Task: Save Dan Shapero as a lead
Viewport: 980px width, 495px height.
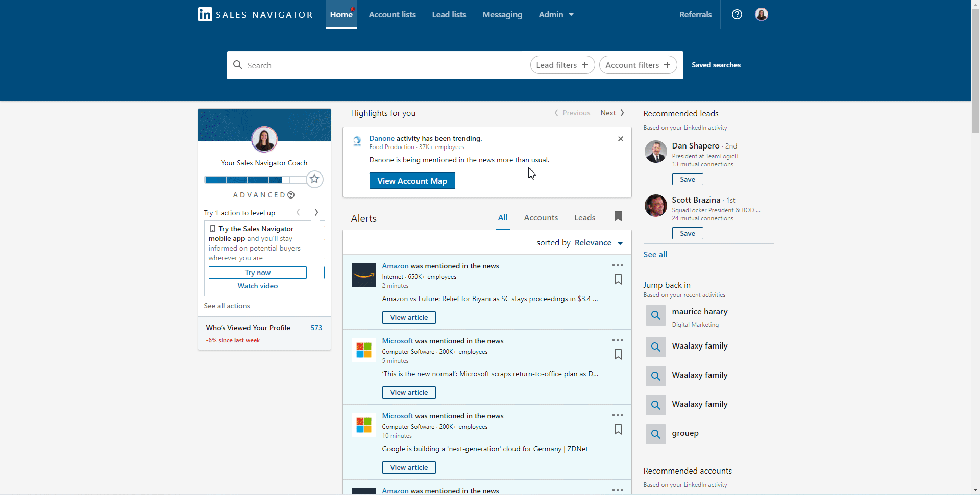Action: point(687,179)
